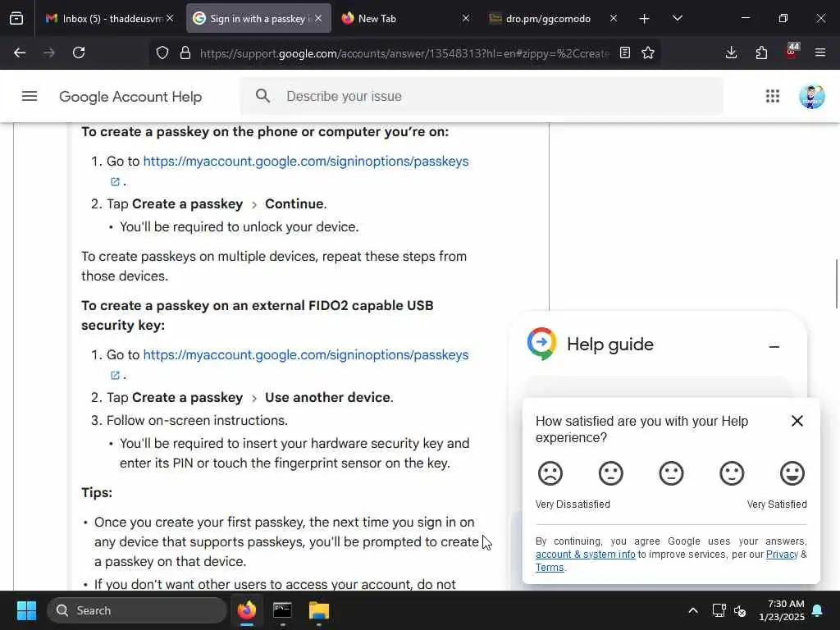This screenshot has width=840, height=630.
Task: Close the dro.pm/ggcomodo tab
Action: pos(614,19)
